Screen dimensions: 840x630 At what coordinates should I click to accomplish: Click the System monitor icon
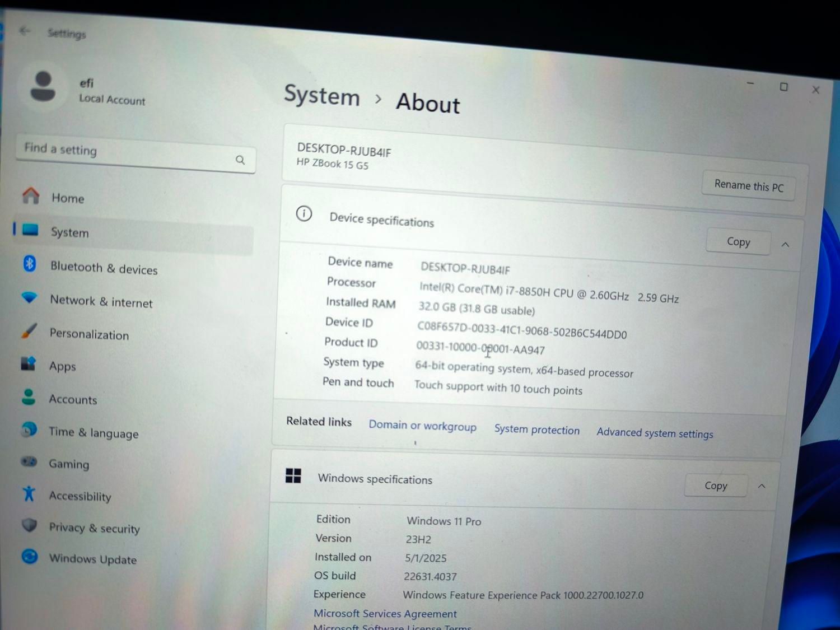30,230
